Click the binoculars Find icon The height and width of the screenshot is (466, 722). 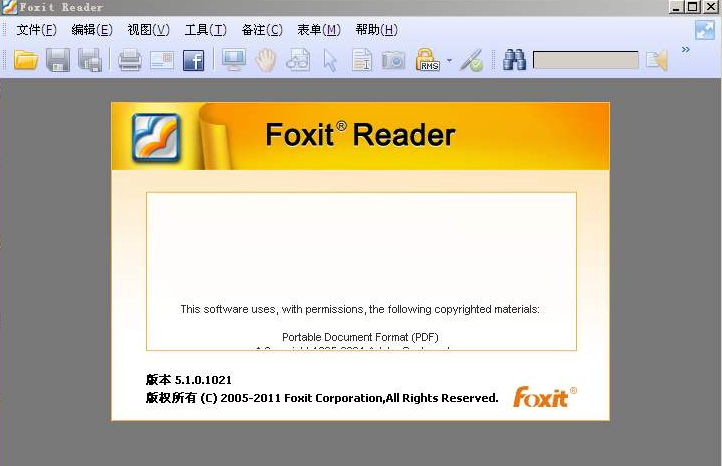coord(514,60)
